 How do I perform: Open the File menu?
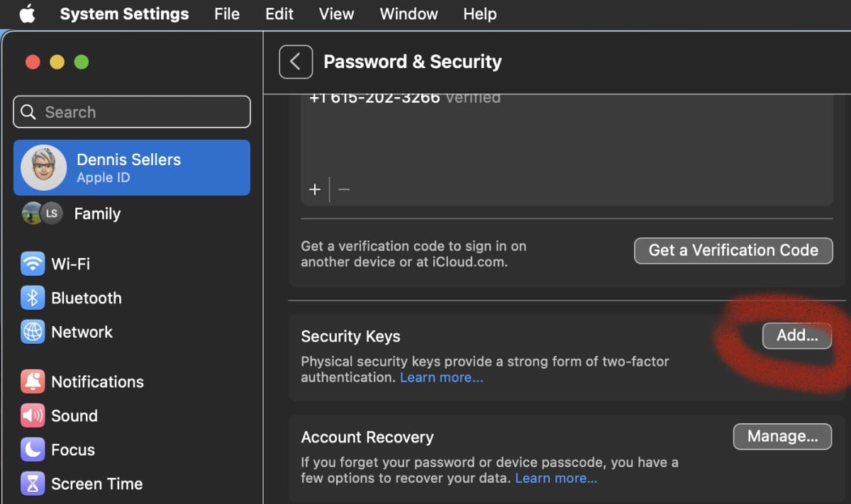pos(227,14)
